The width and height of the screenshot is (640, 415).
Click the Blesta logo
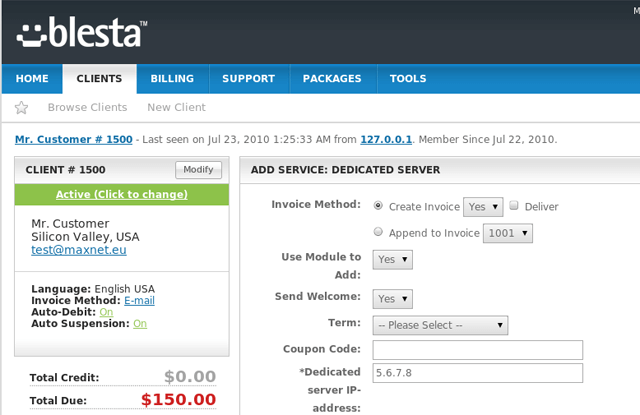pyautogui.click(x=82, y=32)
